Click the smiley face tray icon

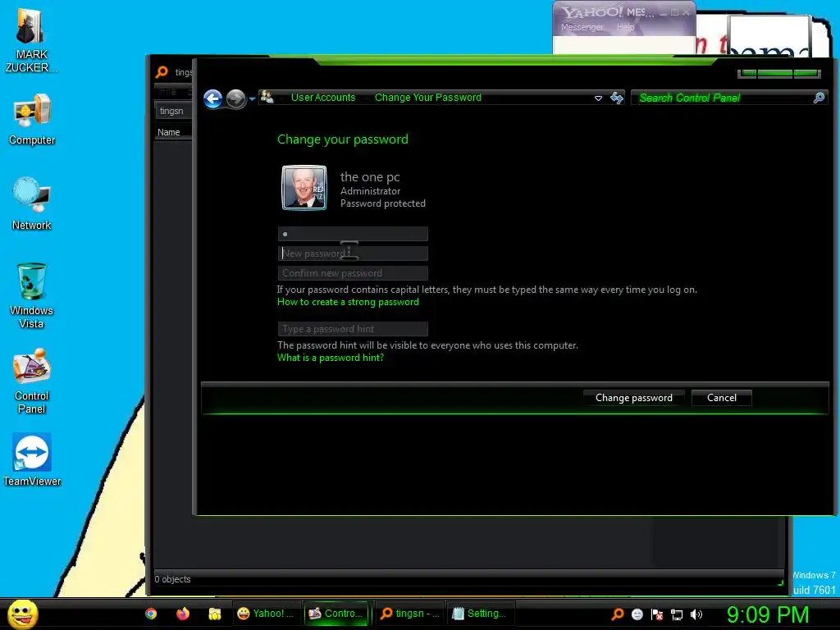click(637, 614)
